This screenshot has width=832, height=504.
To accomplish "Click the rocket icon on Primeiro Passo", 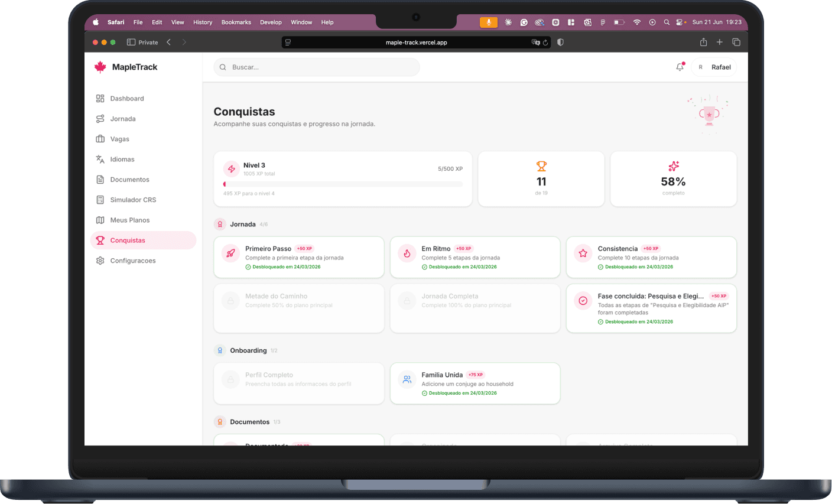I will (230, 253).
